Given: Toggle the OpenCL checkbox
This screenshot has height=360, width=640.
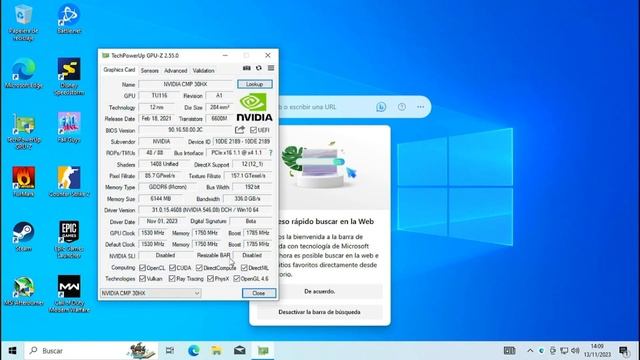Looking at the screenshot, I should click(142, 268).
